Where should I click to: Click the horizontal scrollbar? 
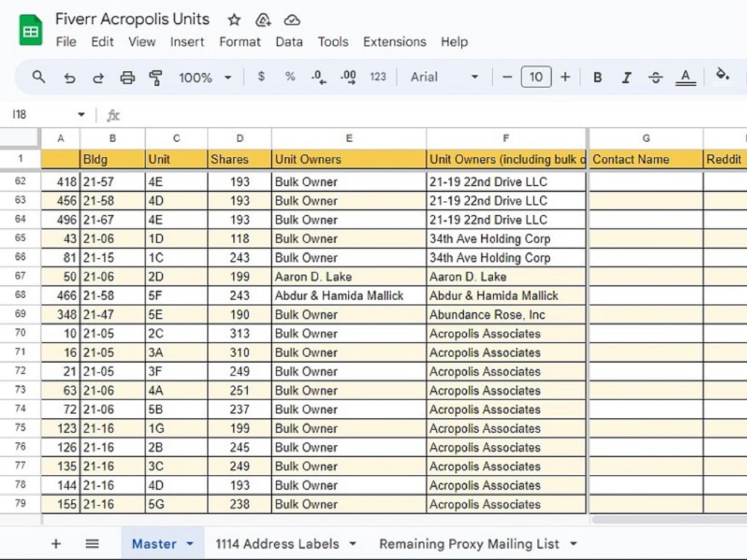click(x=669, y=520)
